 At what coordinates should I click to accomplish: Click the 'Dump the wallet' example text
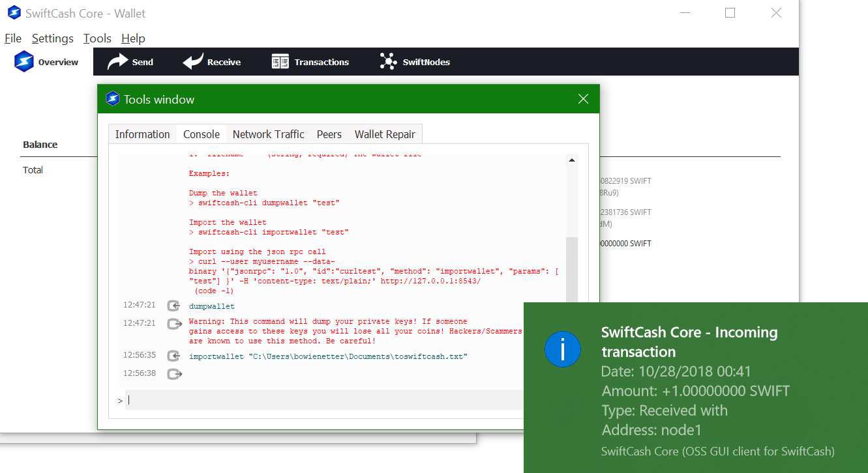tap(223, 193)
